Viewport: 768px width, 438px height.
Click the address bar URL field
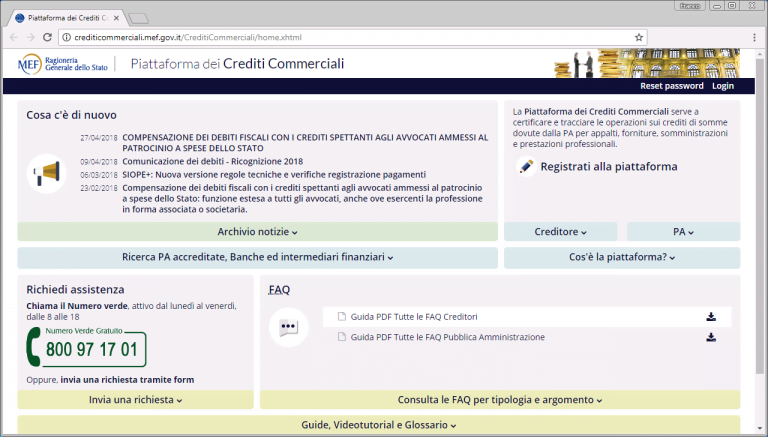coord(353,37)
